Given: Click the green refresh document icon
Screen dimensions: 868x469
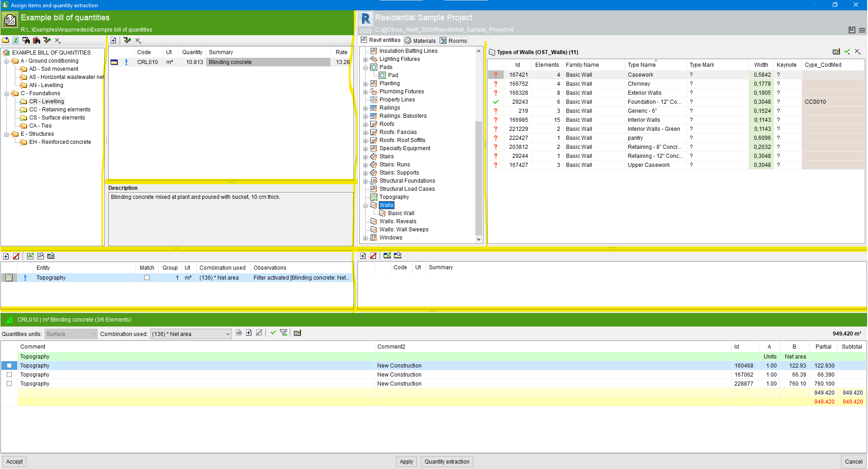Looking at the screenshot, I should [x=16, y=40].
